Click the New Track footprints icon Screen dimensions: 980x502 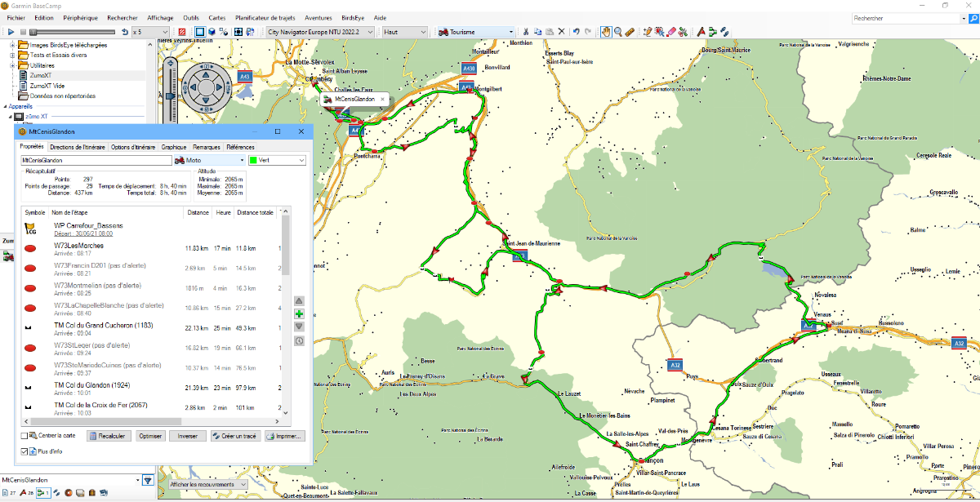pos(724,32)
